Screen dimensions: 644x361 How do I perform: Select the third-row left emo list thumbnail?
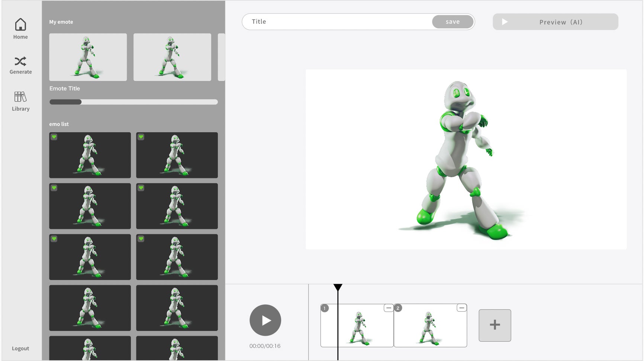pyautogui.click(x=90, y=257)
